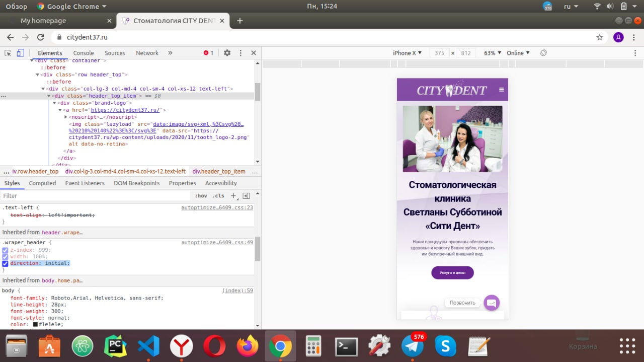Activate the inspect element picker icon
This screenshot has height=362, width=644.
coord(8,53)
